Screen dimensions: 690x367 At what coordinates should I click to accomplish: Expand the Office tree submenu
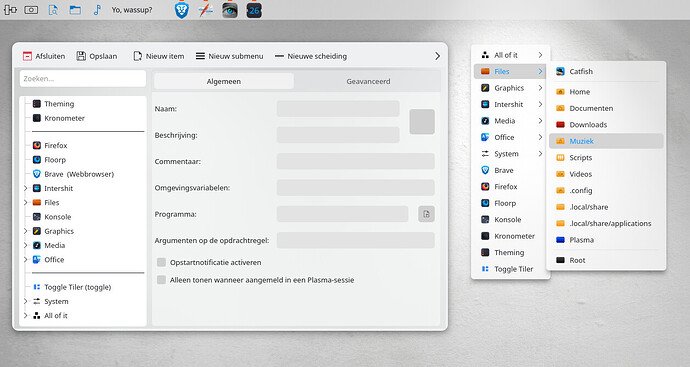coord(26,260)
